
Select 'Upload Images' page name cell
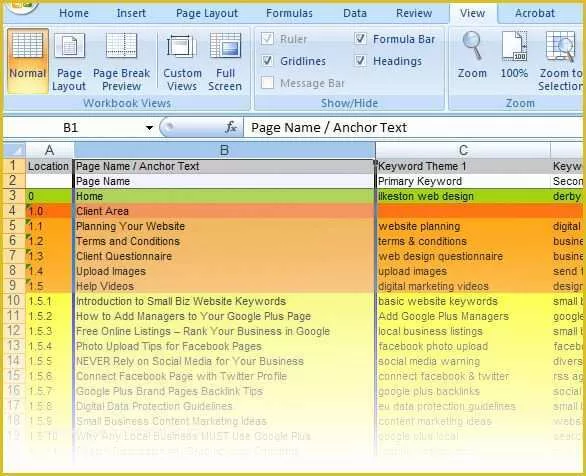pos(224,271)
